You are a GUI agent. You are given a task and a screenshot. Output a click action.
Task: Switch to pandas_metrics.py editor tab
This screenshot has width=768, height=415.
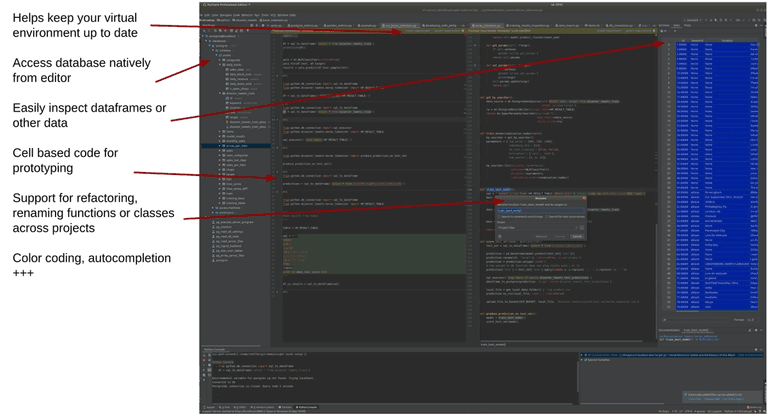click(339, 25)
